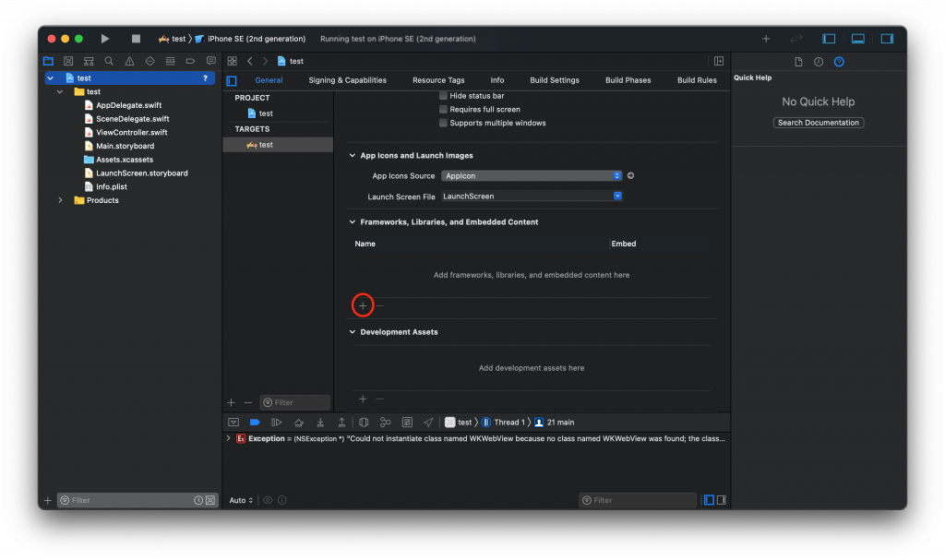Show the file inspector
The height and width of the screenshot is (560, 945).
(x=798, y=62)
